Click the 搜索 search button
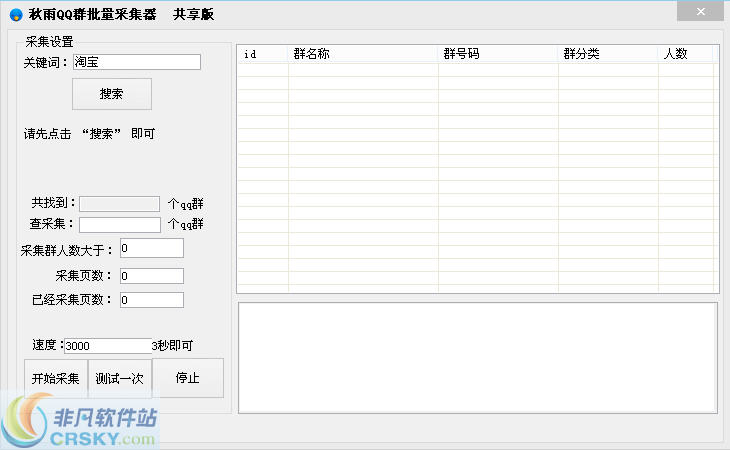The height and width of the screenshot is (450, 730). 112,94
